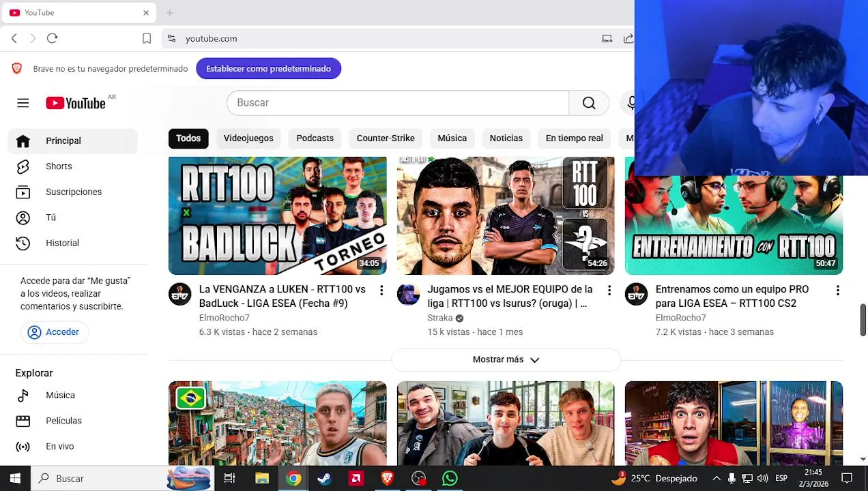Open Entrenamos como un equipo PRO title
The width and height of the screenshot is (868, 491).
(x=732, y=297)
